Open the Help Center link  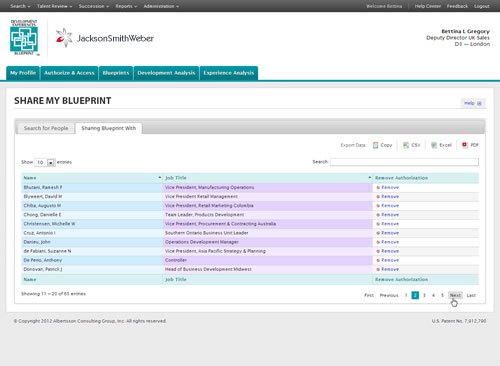point(428,6)
